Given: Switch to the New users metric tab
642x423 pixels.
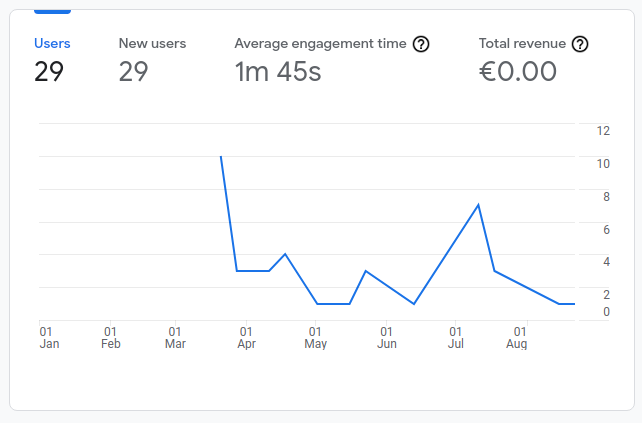Looking at the screenshot, I should pos(152,44).
